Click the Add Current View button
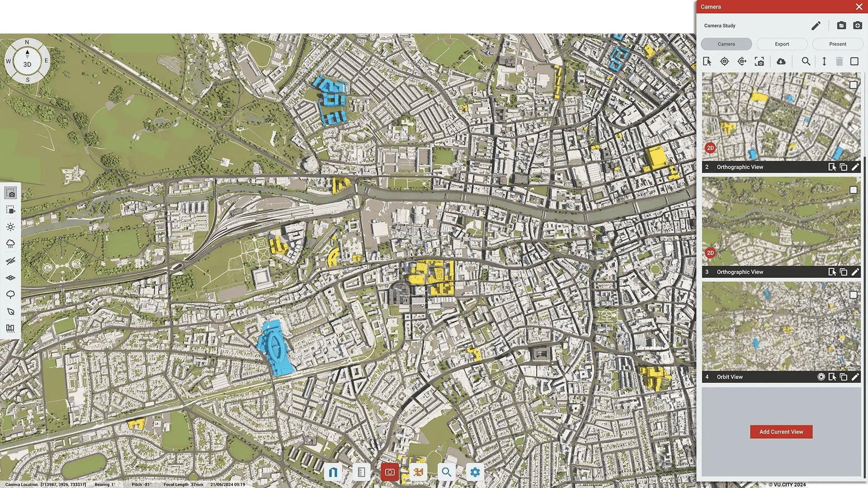868x488 pixels. click(x=781, y=432)
